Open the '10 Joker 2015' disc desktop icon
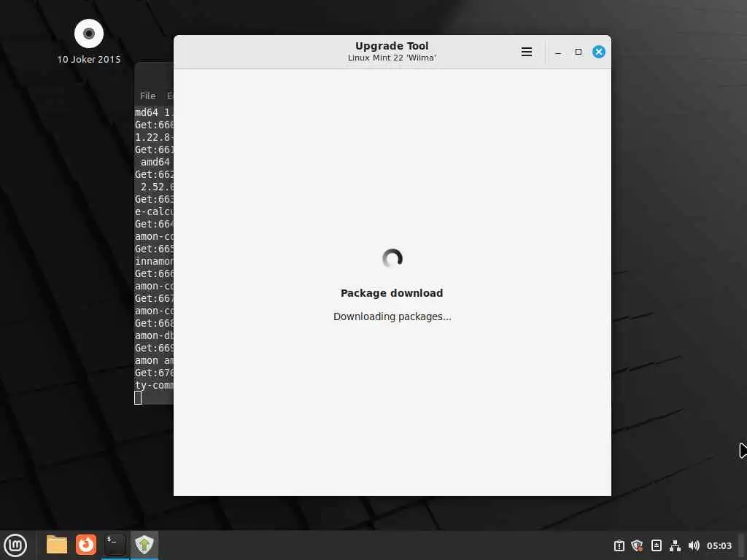 pos(89,42)
